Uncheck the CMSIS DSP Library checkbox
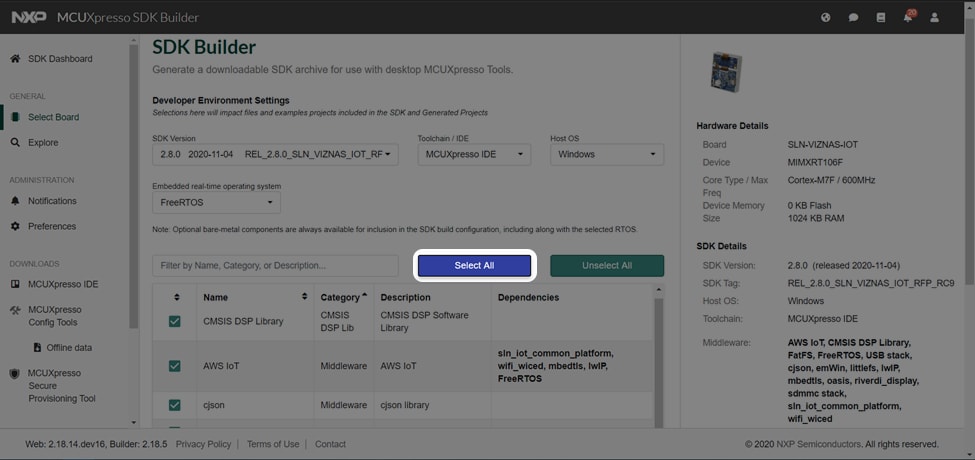Screen dimensions: 975x460 tap(175, 322)
